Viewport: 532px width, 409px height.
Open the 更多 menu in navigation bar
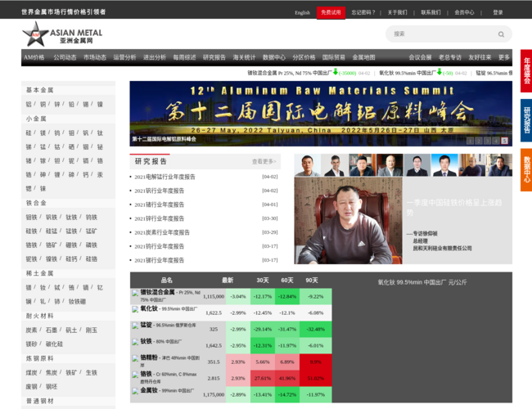pyautogui.click(x=503, y=58)
